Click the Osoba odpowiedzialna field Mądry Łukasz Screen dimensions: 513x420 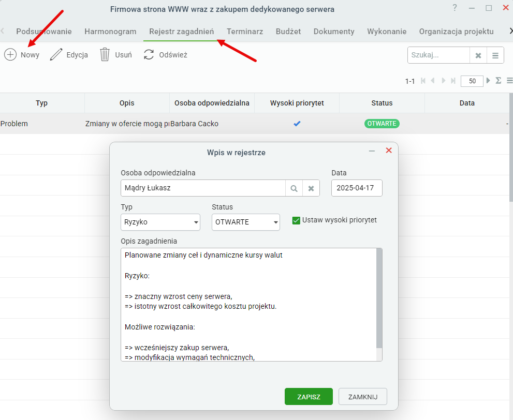coord(203,188)
